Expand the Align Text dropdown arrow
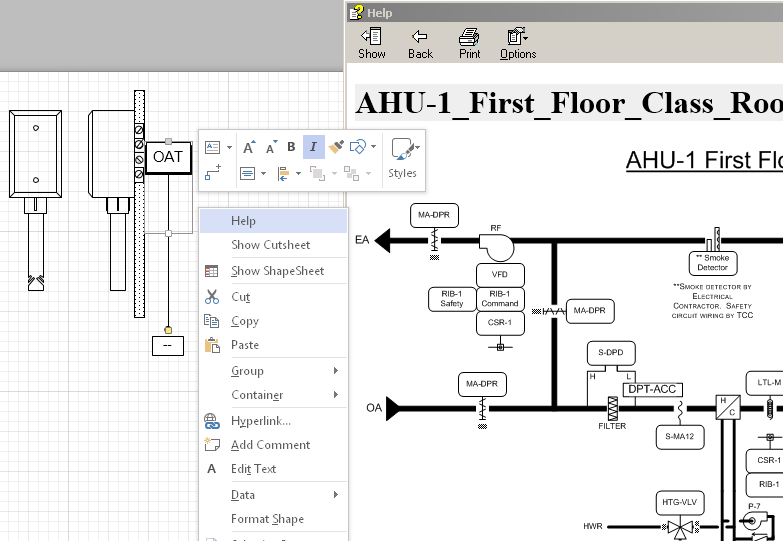 (263, 173)
